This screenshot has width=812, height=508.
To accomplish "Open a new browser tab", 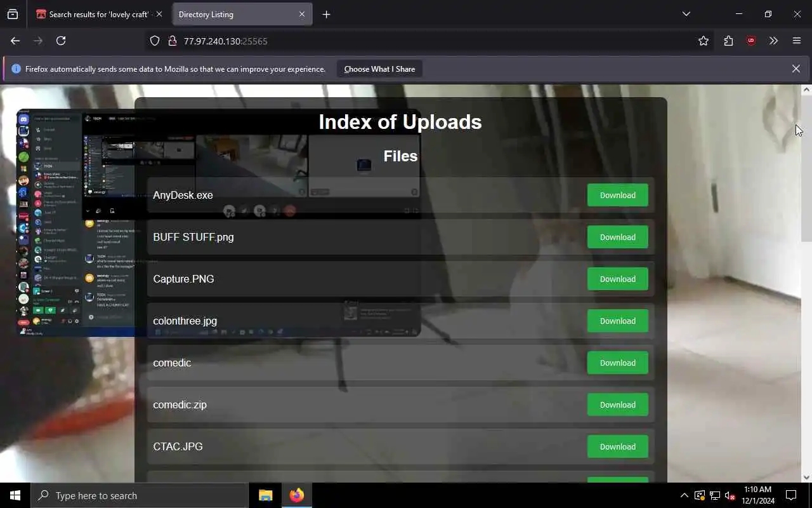I will click(x=326, y=14).
